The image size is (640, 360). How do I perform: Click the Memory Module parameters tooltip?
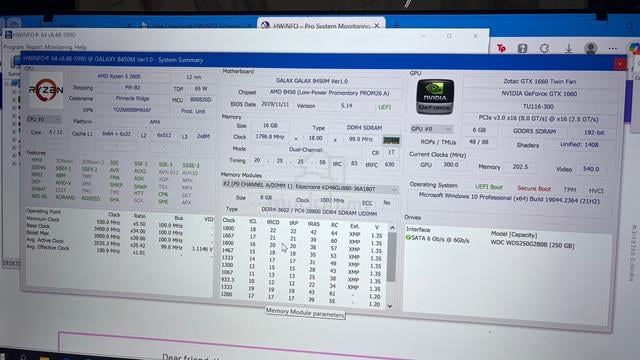(x=305, y=313)
